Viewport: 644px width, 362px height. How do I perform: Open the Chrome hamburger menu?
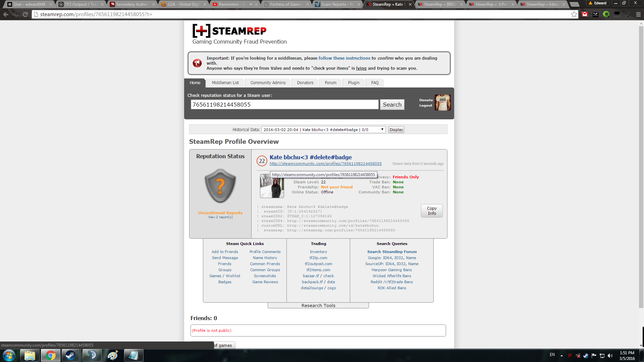pos(638,14)
